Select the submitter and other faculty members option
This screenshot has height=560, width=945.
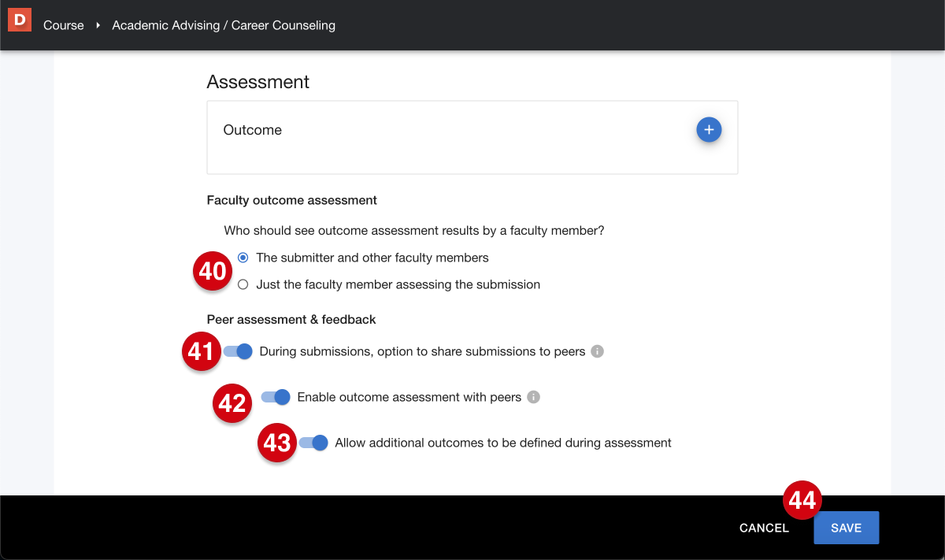point(243,257)
